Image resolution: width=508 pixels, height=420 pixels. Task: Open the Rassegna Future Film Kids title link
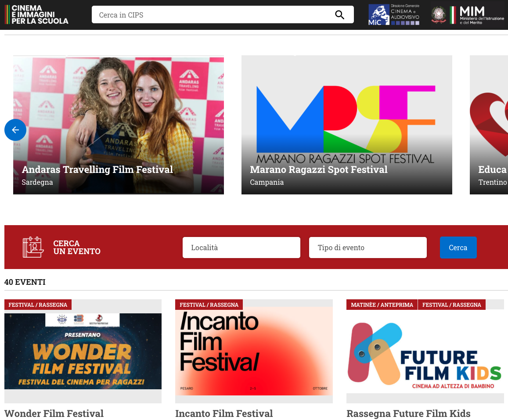tap(408, 413)
